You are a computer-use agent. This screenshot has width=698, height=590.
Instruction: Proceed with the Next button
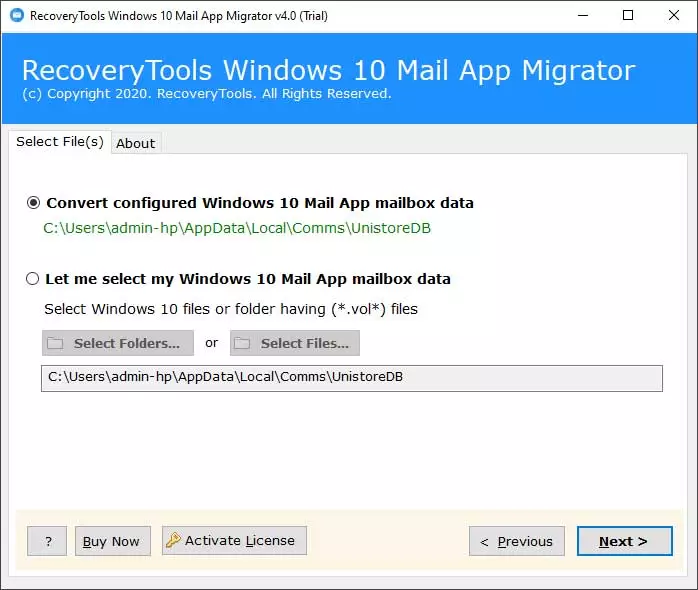coord(623,542)
